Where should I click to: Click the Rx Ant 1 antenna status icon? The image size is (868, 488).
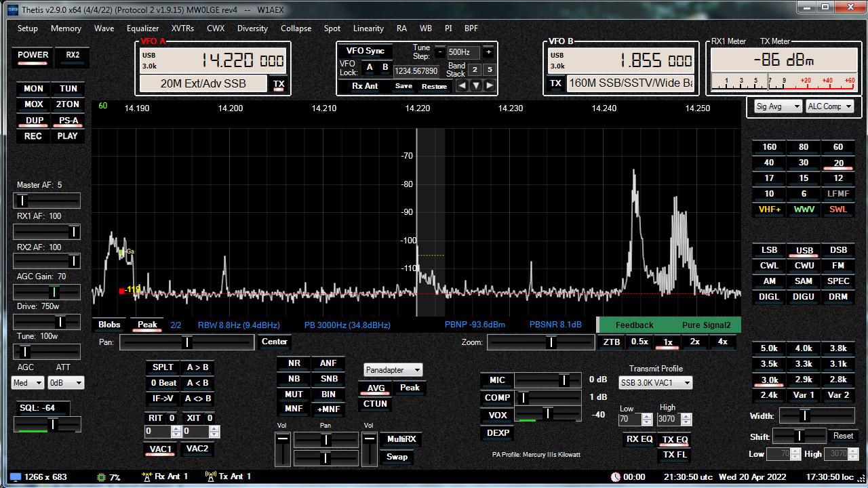point(147,476)
